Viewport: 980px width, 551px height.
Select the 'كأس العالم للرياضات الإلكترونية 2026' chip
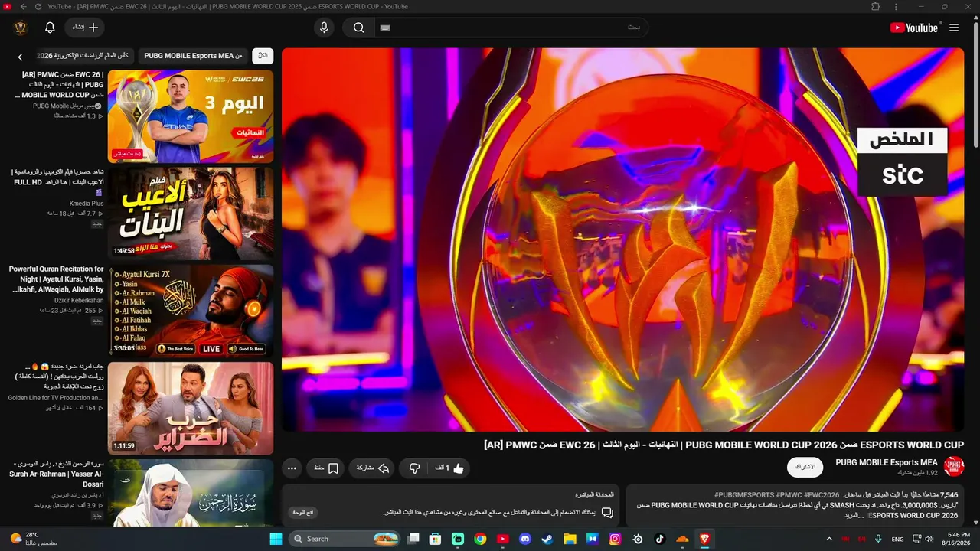(83, 56)
